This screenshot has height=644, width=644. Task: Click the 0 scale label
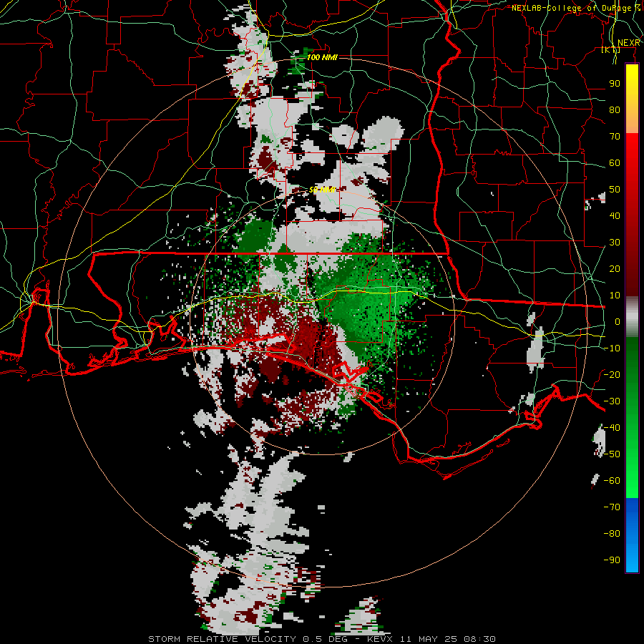pyautogui.click(x=618, y=321)
